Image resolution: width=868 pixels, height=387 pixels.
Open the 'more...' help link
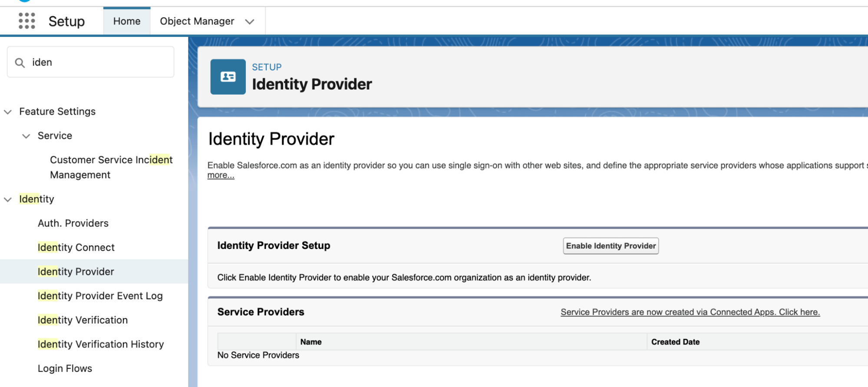click(220, 175)
